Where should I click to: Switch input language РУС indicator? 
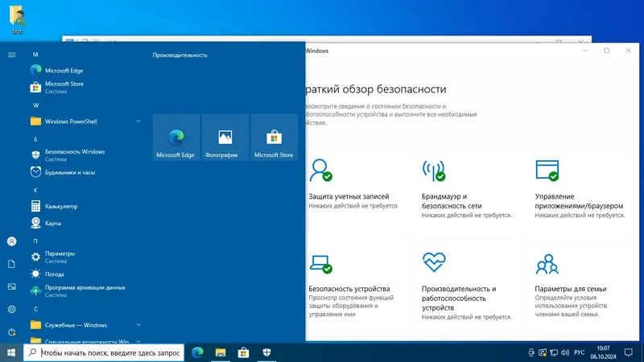579,352
